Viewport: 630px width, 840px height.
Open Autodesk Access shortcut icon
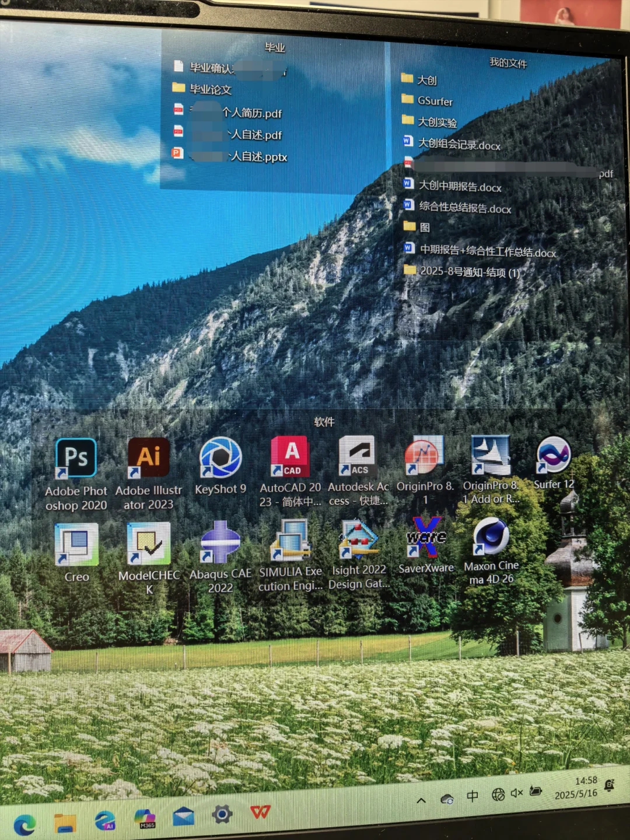[x=358, y=471]
